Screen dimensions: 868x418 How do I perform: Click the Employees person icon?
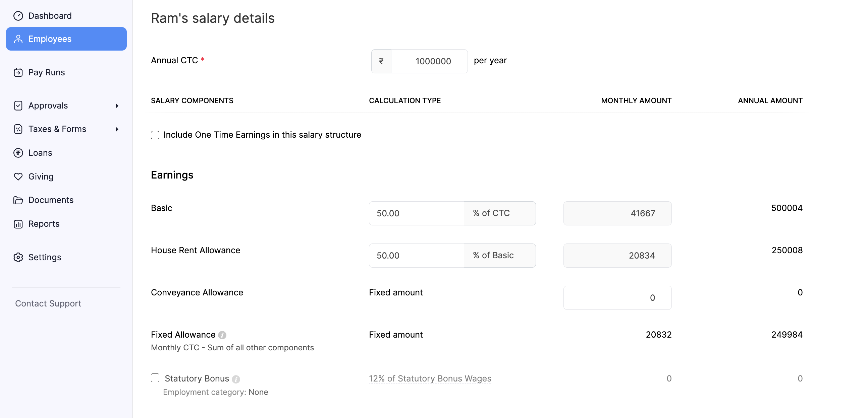(18, 39)
